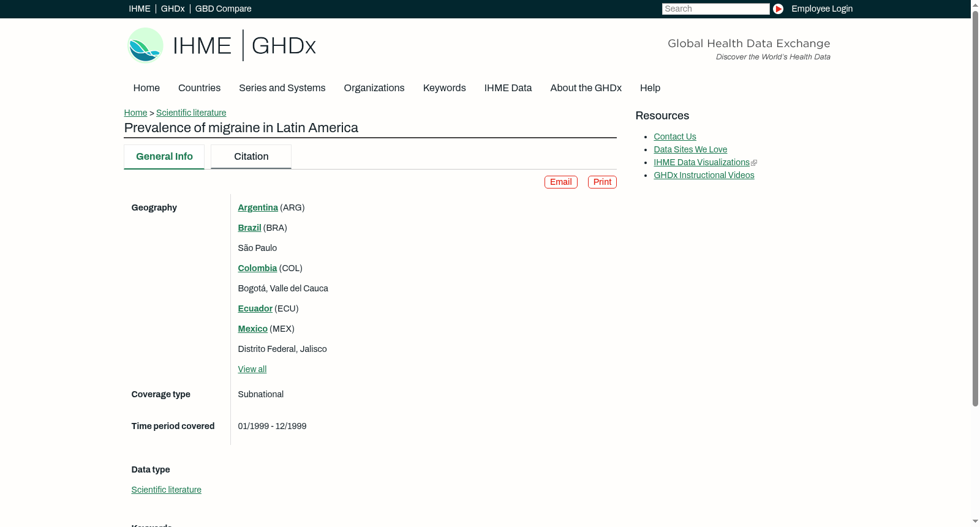Click 'Distrito Federal, Jalisco' text
The image size is (980, 527).
click(x=282, y=349)
